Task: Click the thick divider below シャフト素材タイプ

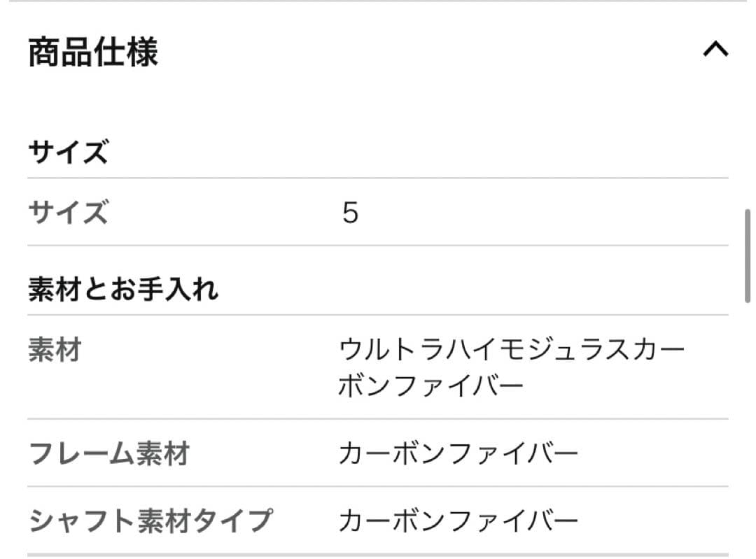Action: (378, 556)
